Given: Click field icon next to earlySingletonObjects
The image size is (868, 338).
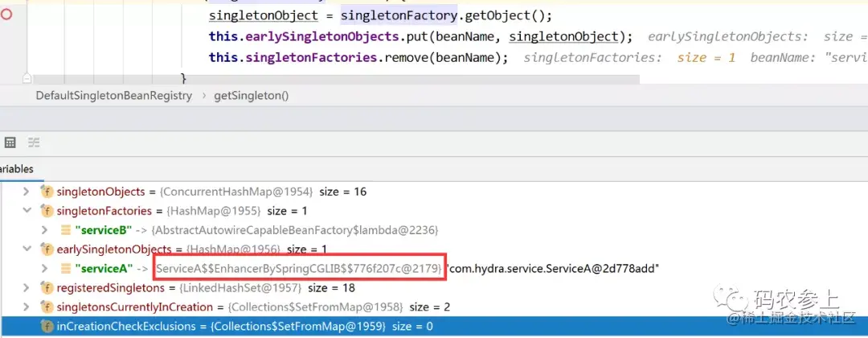Looking at the screenshot, I should 47,249.
